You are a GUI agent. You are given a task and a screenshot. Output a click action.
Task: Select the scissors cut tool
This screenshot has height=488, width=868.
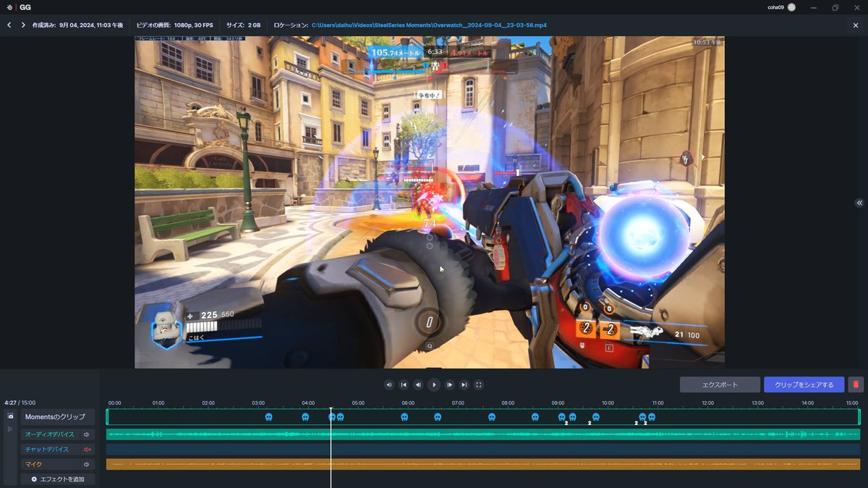[10, 429]
